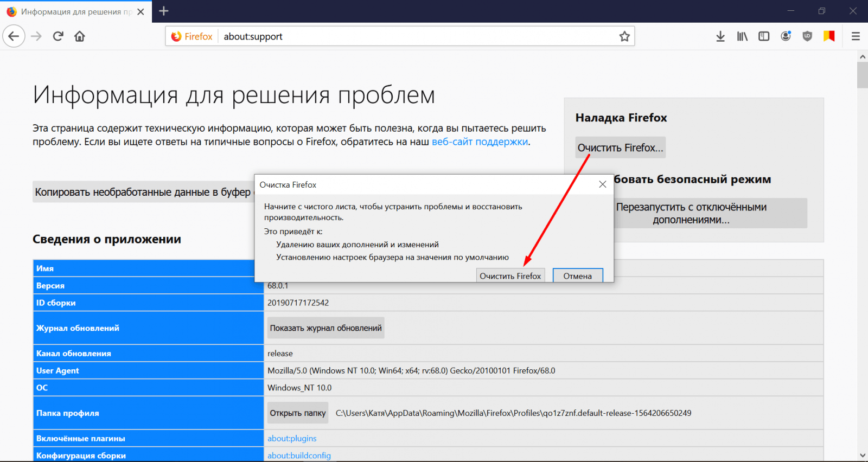This screenshot has width=868, height=462.
Task: Restore down the Firefox window
Action: point(822,11)
